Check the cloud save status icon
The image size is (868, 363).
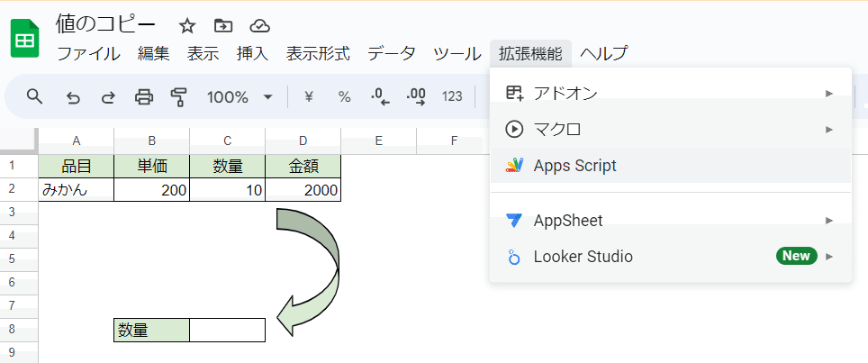point(259,25)
